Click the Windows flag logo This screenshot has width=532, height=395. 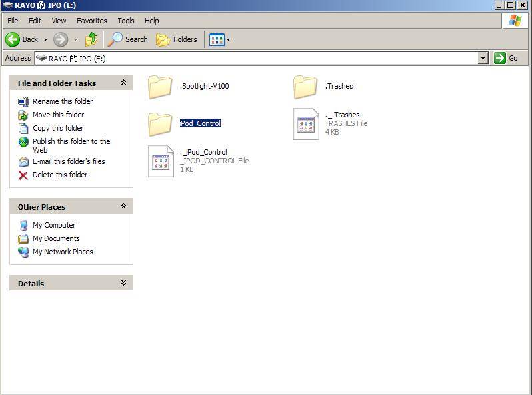515,21
